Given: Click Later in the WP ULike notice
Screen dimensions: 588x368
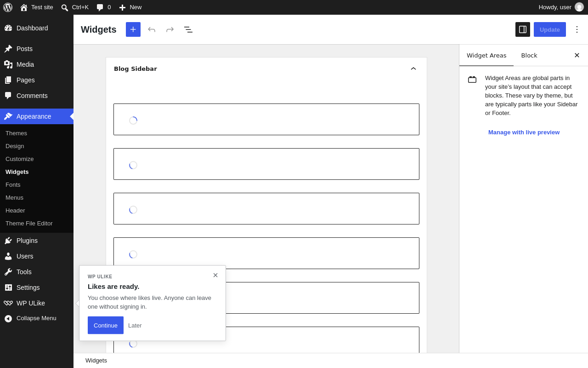Looking at the screenshot, I should point(135,325).
